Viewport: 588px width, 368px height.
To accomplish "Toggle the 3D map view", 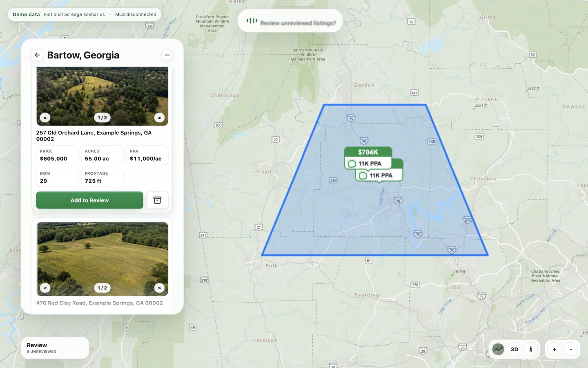I will (x=514, y=349).
